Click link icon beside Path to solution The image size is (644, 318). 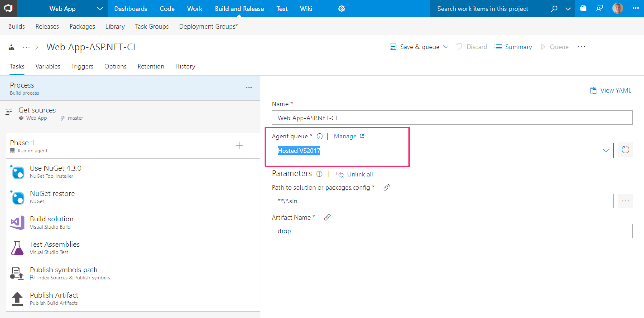pyautogui.click(x=387, y=187)
